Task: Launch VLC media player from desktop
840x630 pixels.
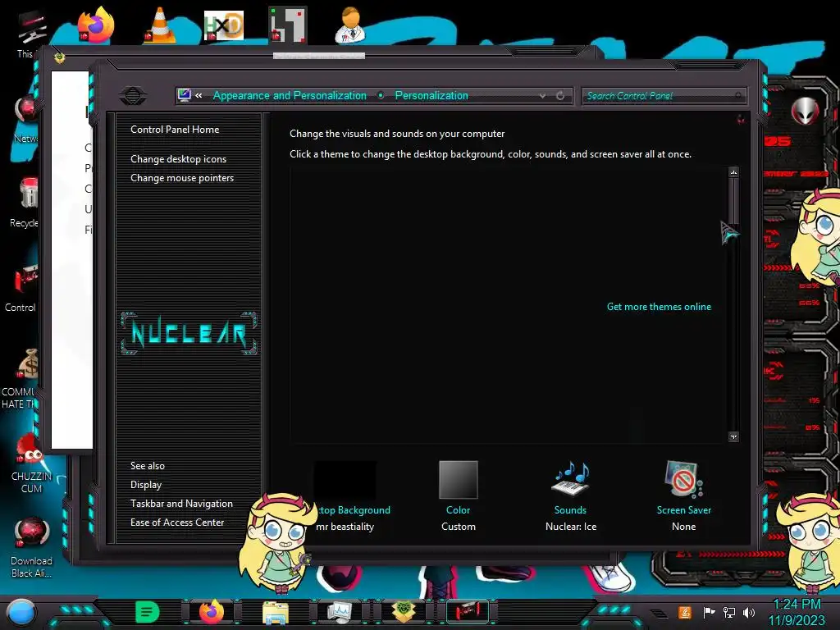Action: pyautogui.click(x=159, y=25)
